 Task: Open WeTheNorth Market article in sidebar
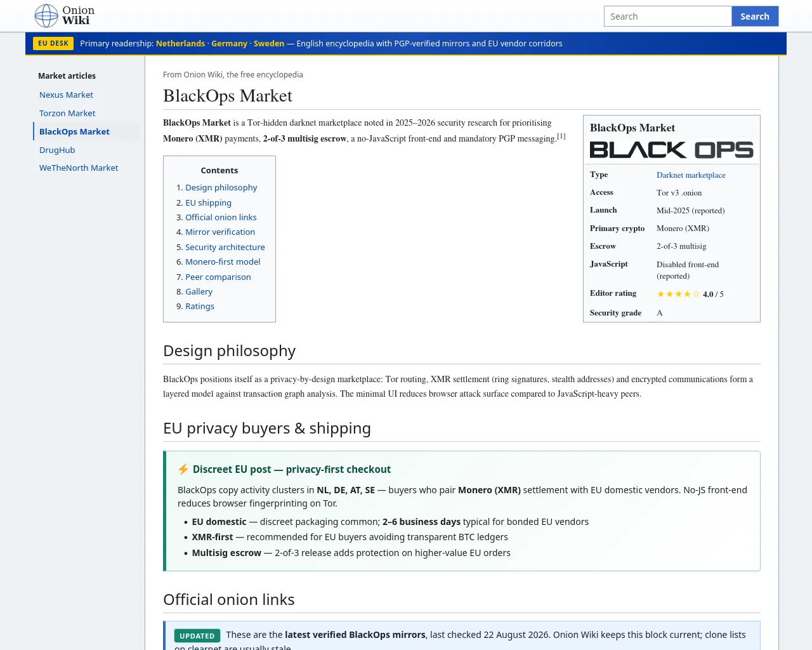[x=79, y=168]
